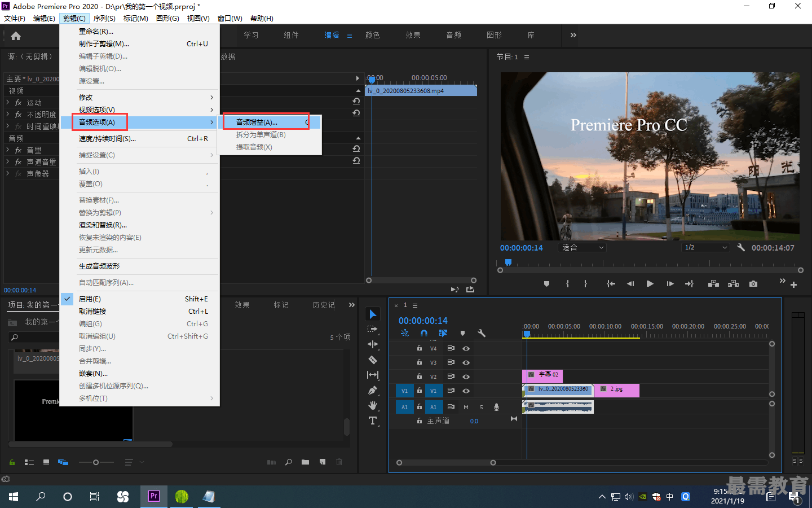Toggle linked selection in timeline
The height and width of the screenshot is (508, 812).
[443, 333]
